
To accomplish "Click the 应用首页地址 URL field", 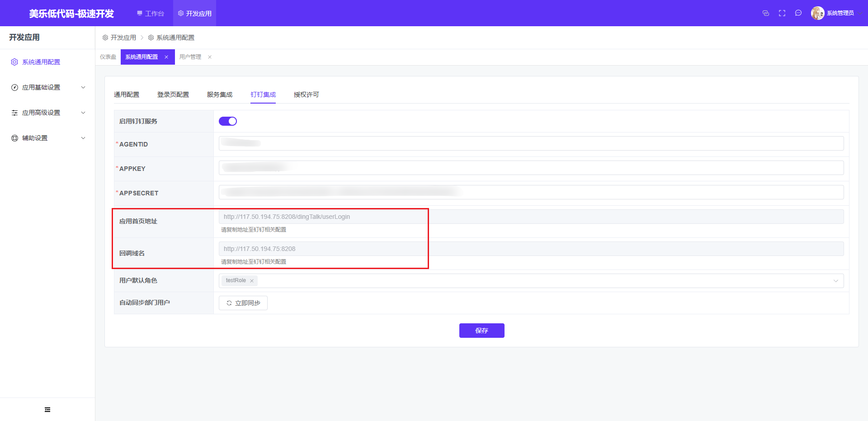I will click(531, 217).
